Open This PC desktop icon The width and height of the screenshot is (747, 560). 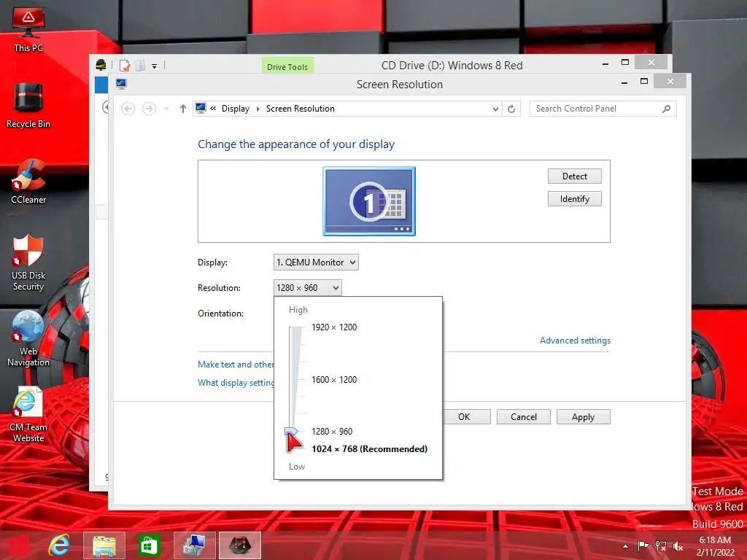pos(28,30)
